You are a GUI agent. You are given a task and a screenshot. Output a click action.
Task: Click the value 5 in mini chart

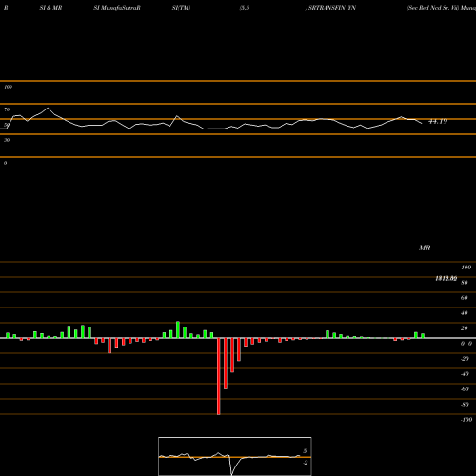pos(305,451)
